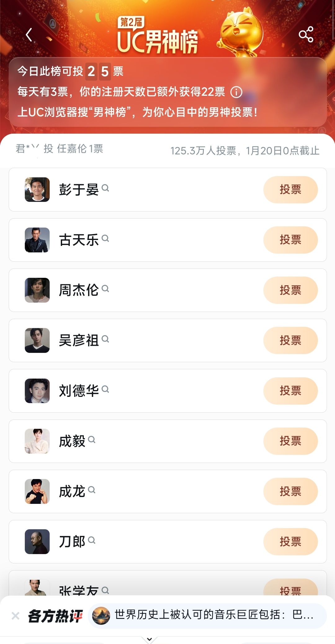Tap the info icon beside 22票
The height and width of the screenshot is (644, 335).
236,92
